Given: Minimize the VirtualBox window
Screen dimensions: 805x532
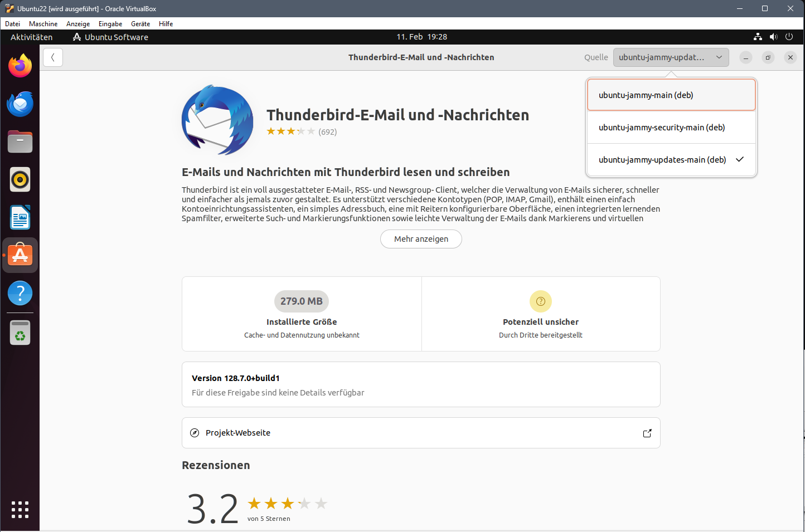Looking at the screenshot, I should point(740,8).
